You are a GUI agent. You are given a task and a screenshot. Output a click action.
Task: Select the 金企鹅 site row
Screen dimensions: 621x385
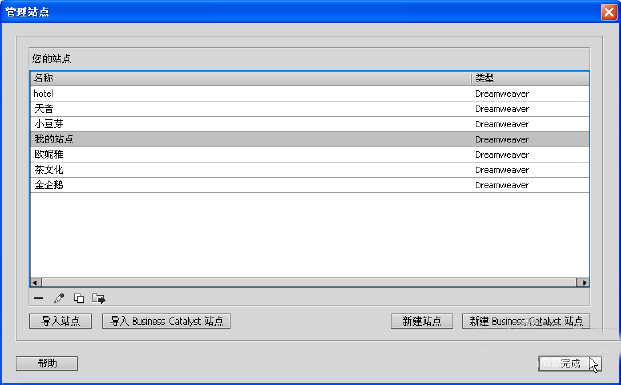(310, 185)
